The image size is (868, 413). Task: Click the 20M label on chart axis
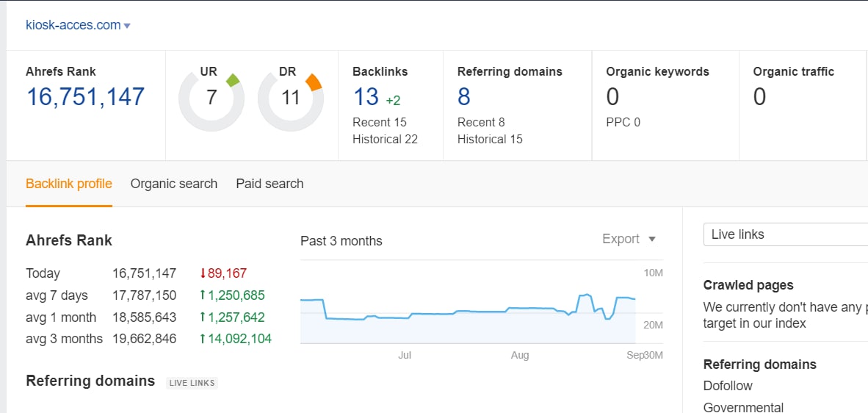(653, 325)
